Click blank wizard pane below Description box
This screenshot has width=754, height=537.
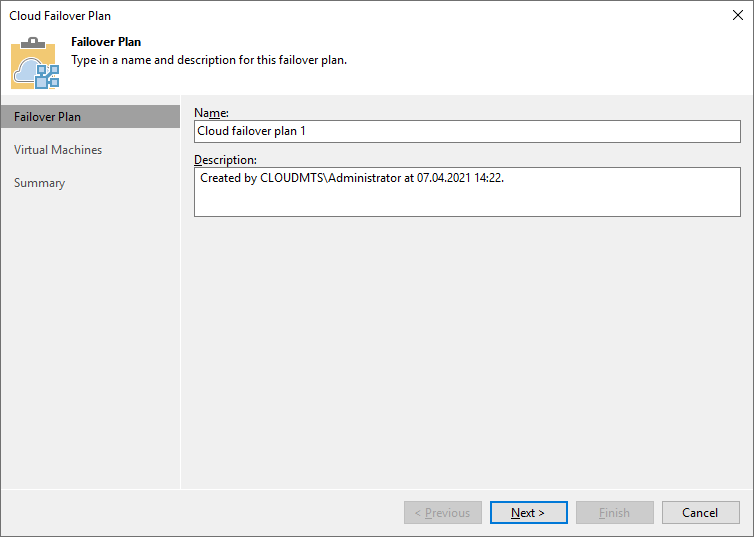pos(466,350)
